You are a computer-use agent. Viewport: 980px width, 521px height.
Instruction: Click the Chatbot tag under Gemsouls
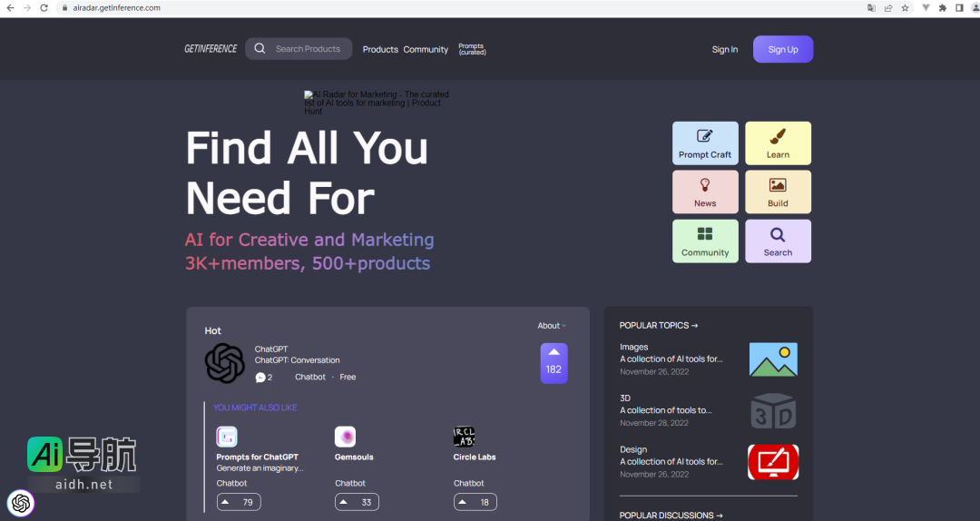tap(350, 483)
